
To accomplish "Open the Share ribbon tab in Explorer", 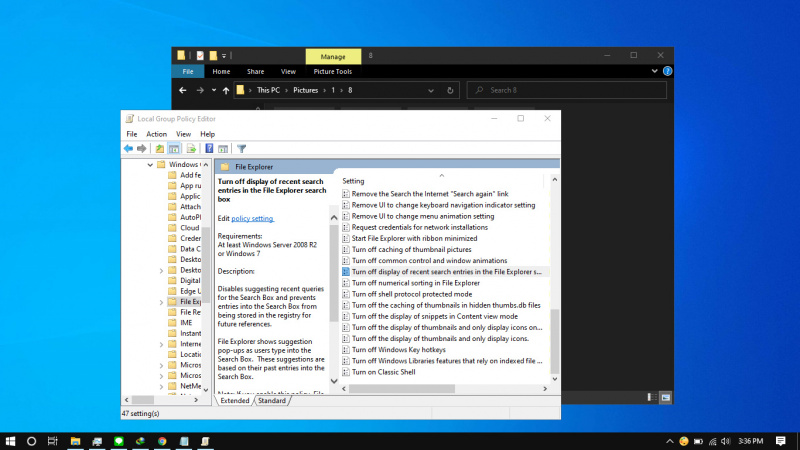I will point(256,71).
